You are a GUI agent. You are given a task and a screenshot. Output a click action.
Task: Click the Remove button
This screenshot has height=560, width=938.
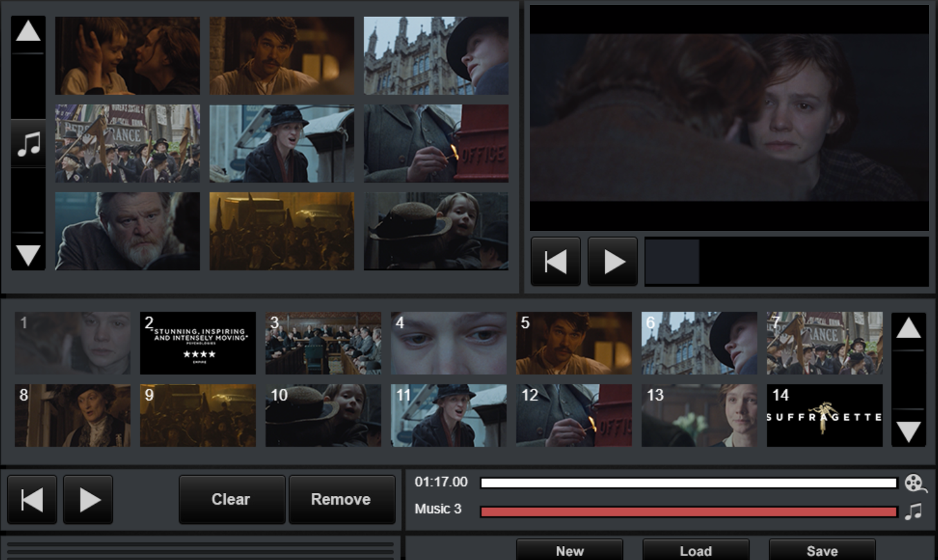341,500
